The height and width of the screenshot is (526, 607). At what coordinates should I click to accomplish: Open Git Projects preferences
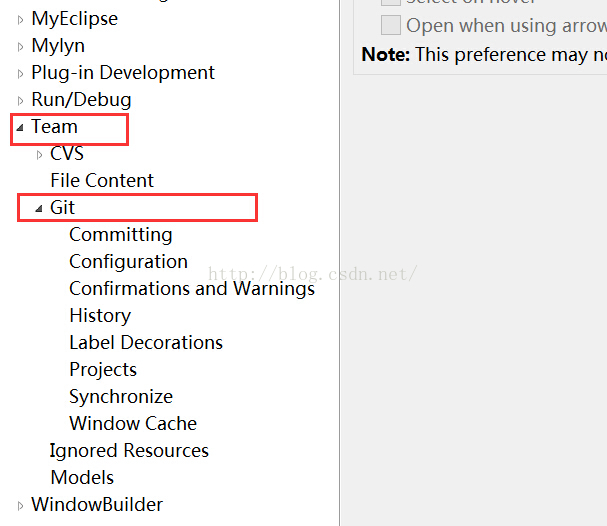coord(103,370)
